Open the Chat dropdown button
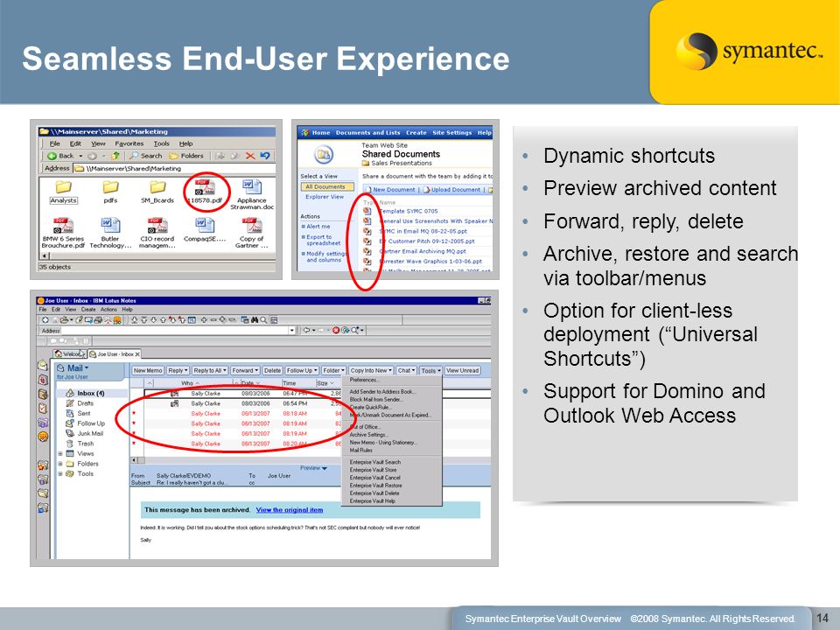840x630 pixels. 407,371
